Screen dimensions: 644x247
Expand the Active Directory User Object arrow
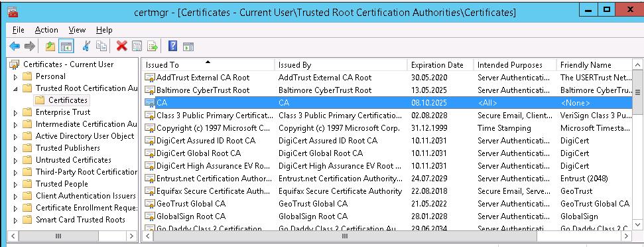coord(16,136)
